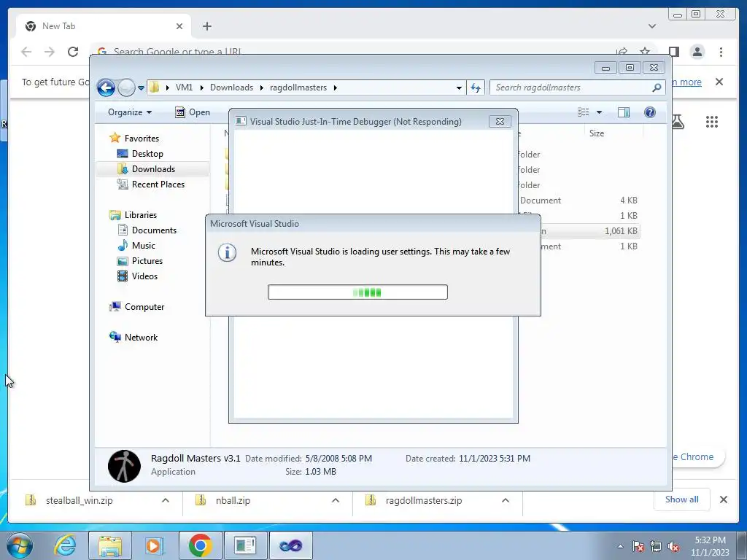The width and height of the screenshot is (747, 560).
Task: Close the Chrome downloads bar
Action: coord(724,499)
